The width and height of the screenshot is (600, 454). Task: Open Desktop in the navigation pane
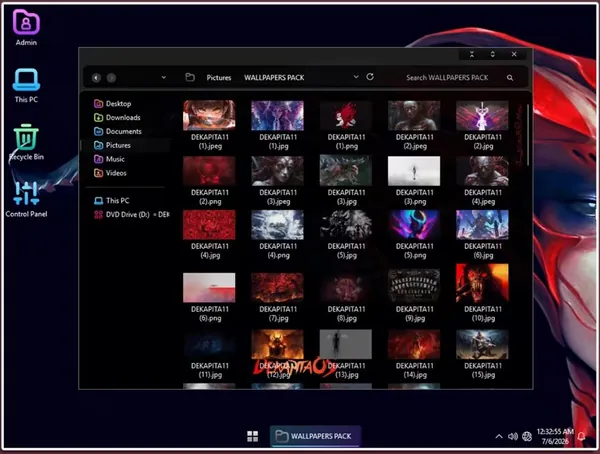[x=112, y=103]
